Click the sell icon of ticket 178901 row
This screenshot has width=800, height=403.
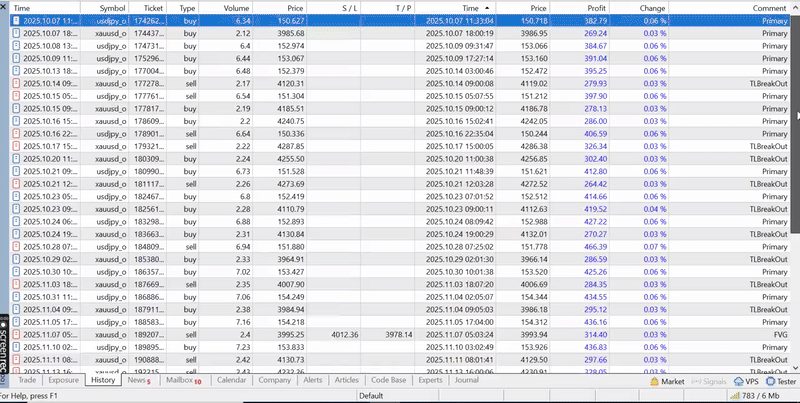tap(16, 134)
